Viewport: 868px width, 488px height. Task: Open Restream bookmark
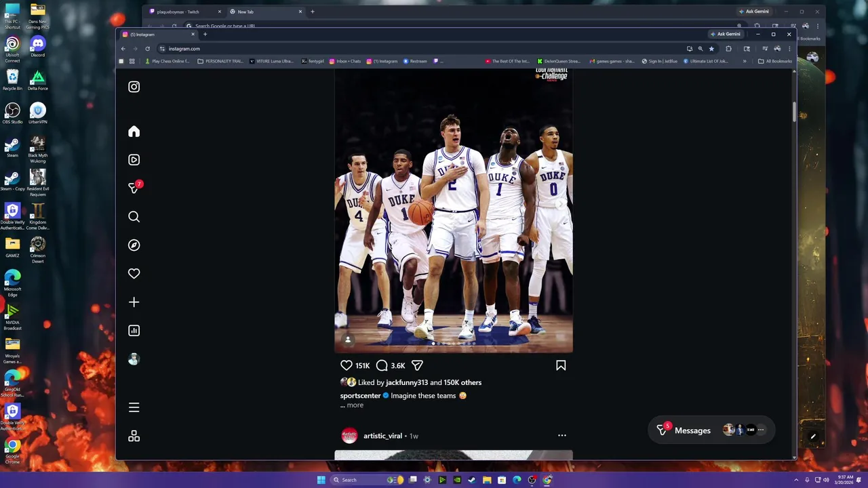coord(415,61)
